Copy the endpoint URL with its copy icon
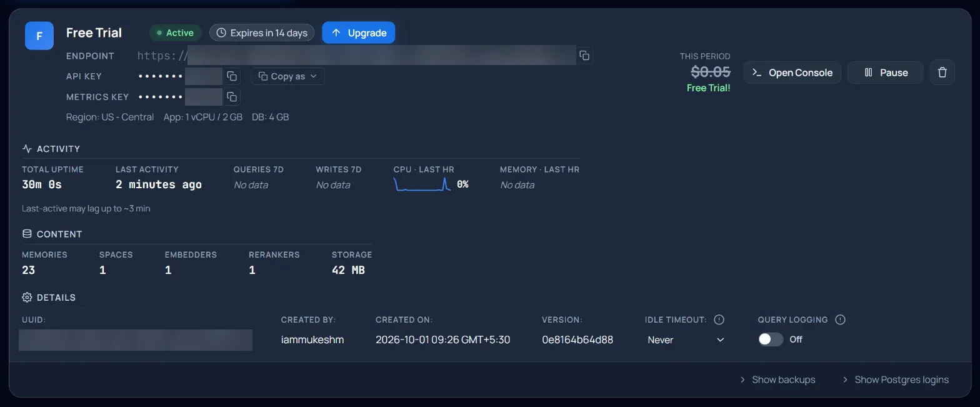The height and width of the screenshot is (407, 980). click(584, 56)
